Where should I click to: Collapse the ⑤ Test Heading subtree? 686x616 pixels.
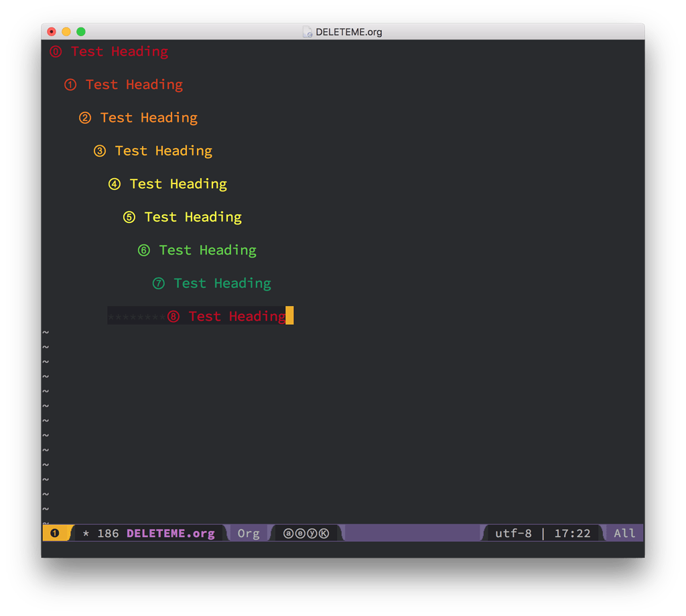[129, 217]
